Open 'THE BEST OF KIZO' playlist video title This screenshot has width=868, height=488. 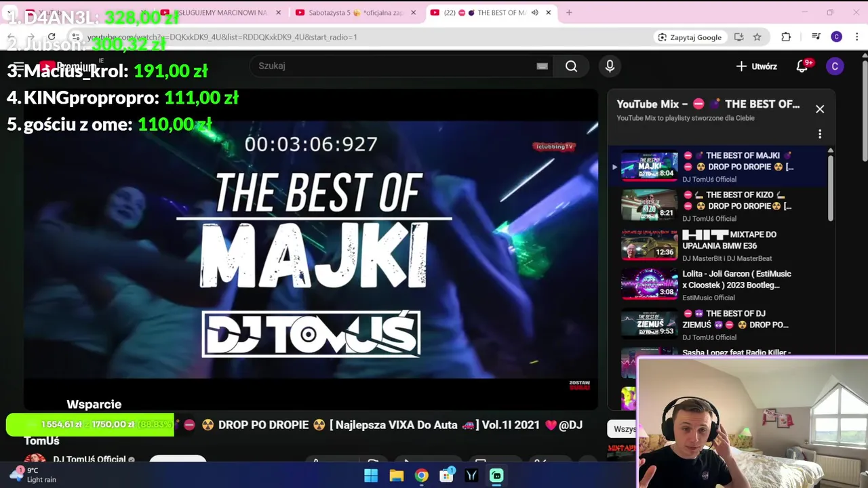(x=738, y=201)
